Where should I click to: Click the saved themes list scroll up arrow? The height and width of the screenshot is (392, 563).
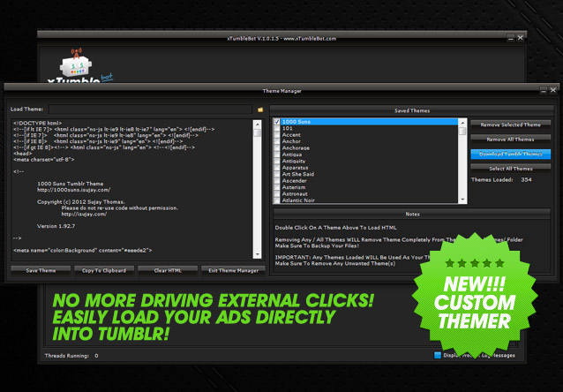point(462,122)
